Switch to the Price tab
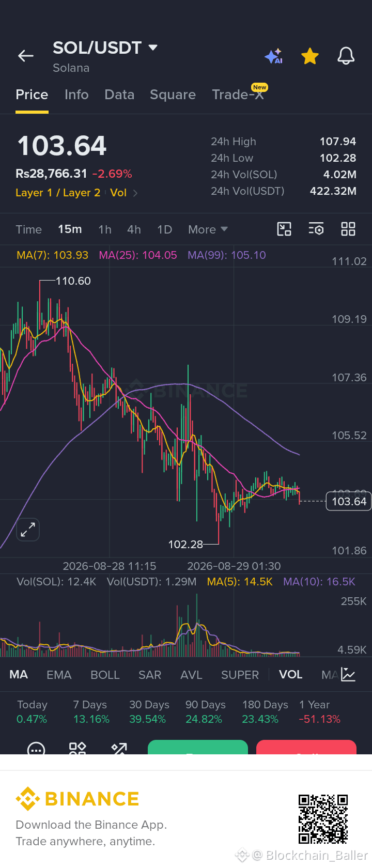 point(32,95)
